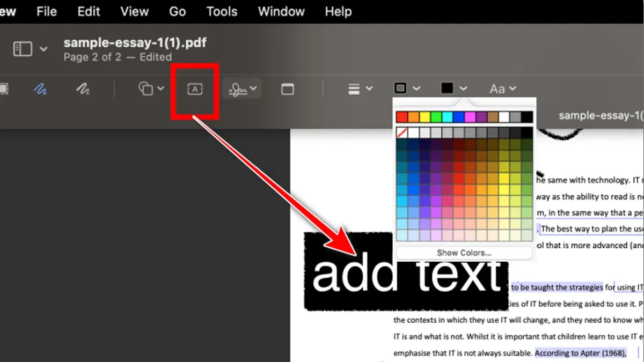
Task: Open the Border Color menu
Action: click(407, 88)
